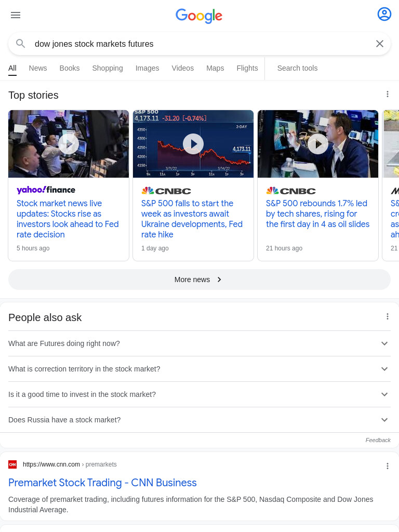Image resolution: width=399 pixels, height=532 pixels.
Task: Click the Feedback link
Action: (x=378, y=440)
